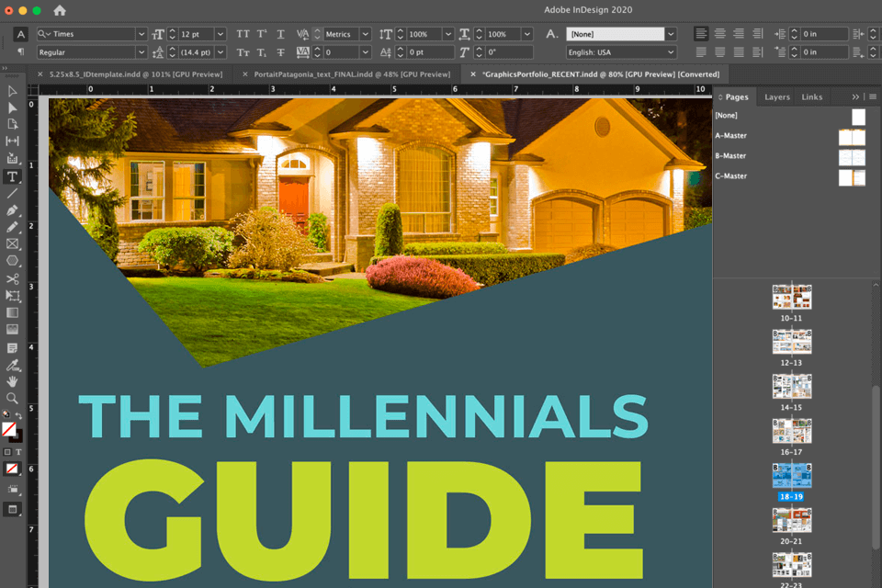Open the Times font family dropdown

(x=141, y=34)
